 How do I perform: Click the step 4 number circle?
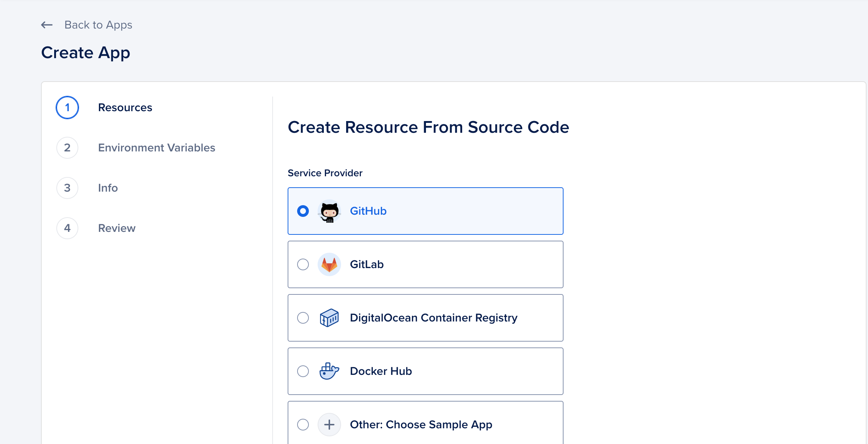click(x=67, y=228)
